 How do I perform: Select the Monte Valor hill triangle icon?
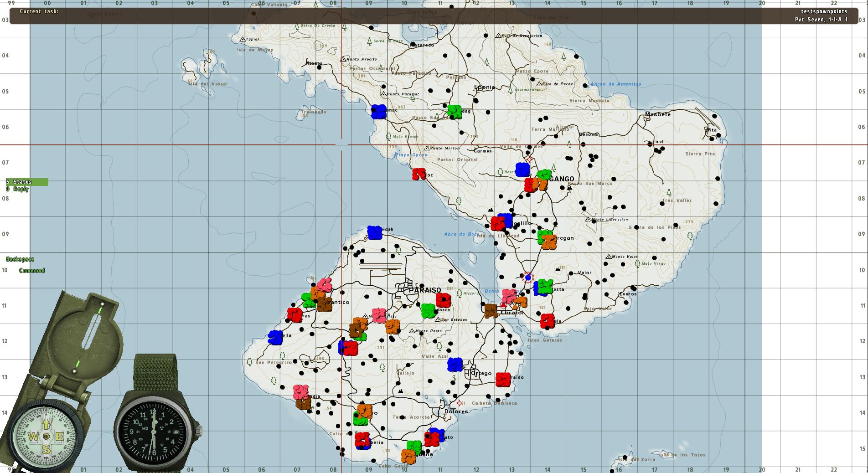tap(608, 257)
